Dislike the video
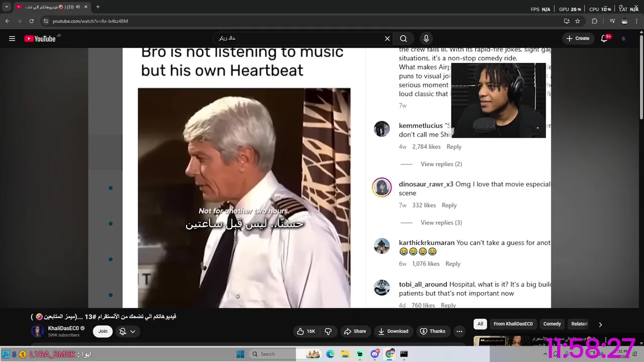The image size is (644, 362). [x=328, y=331]
